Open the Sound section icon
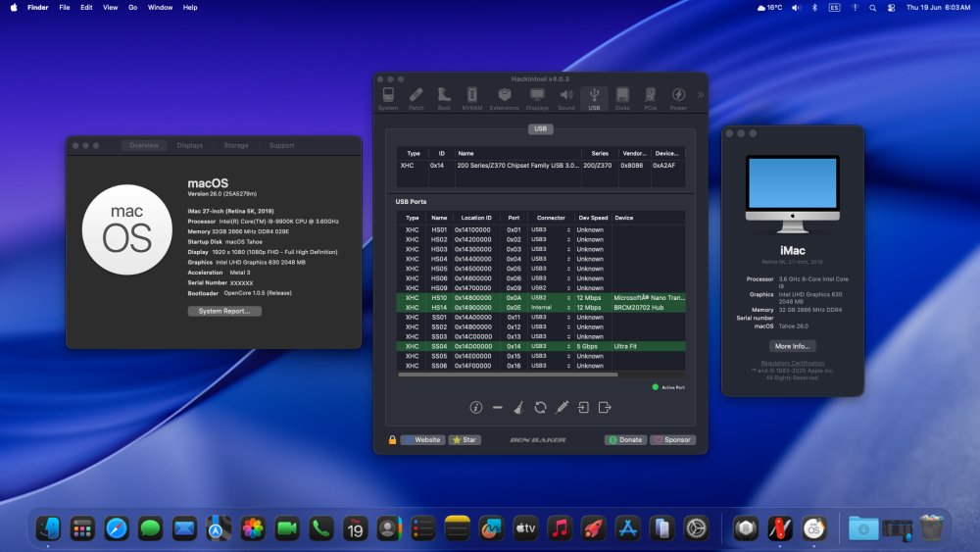 [x=566, y=99]
